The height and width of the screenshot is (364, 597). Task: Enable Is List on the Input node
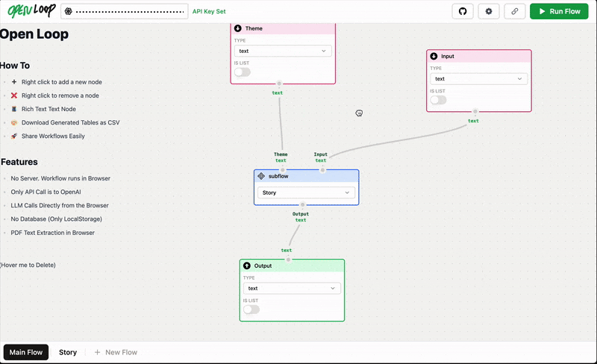(438, 100)
